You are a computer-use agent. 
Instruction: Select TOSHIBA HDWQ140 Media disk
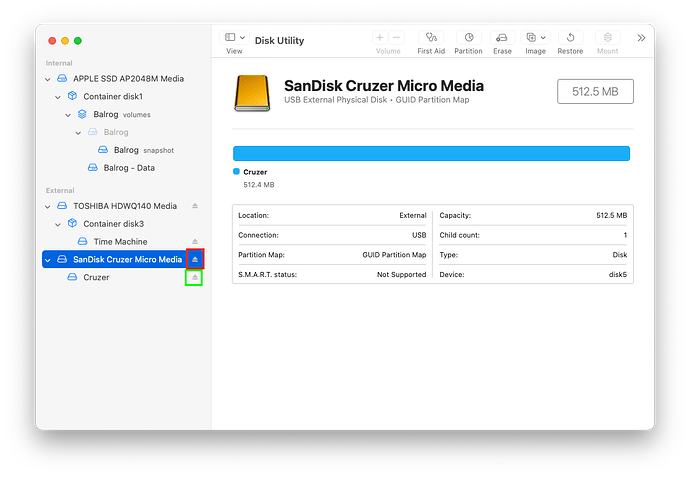(x=123, y=206)
